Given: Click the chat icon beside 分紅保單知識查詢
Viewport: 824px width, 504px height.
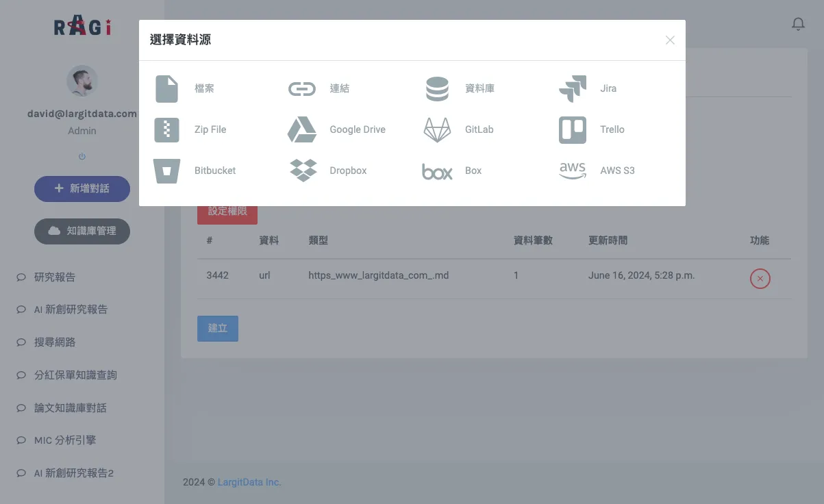Looking at the screenshot, I should click(21, 375).
